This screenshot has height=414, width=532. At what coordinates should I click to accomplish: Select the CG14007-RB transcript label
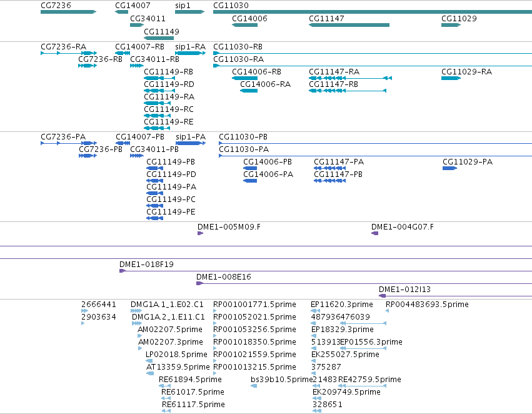click(x=140, y=47)
